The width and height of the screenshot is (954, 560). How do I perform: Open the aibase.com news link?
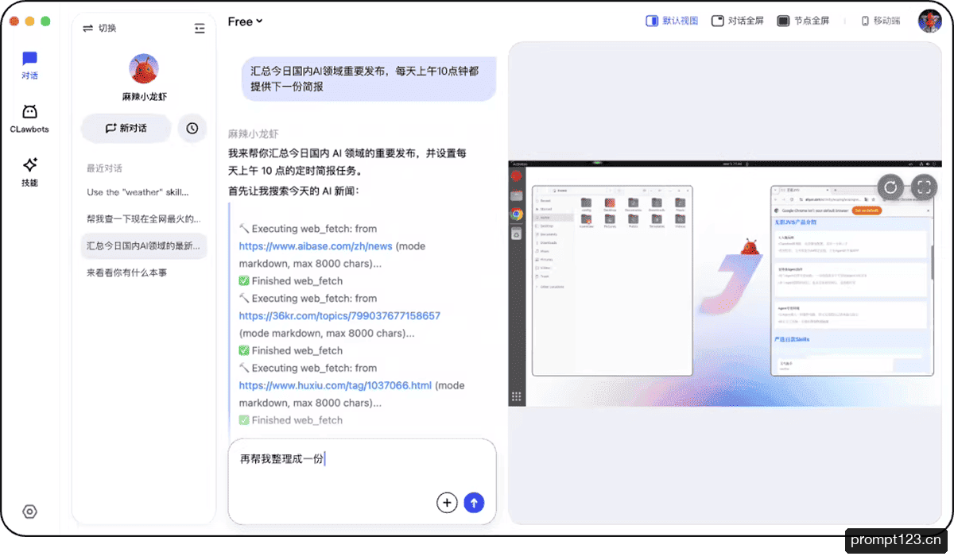coord(316,246)
